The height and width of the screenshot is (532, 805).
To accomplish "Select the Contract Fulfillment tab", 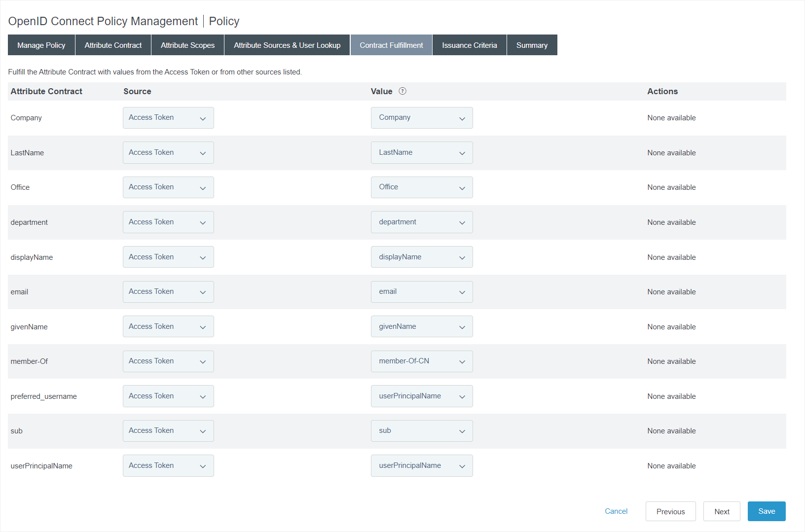I will (391, 45).
